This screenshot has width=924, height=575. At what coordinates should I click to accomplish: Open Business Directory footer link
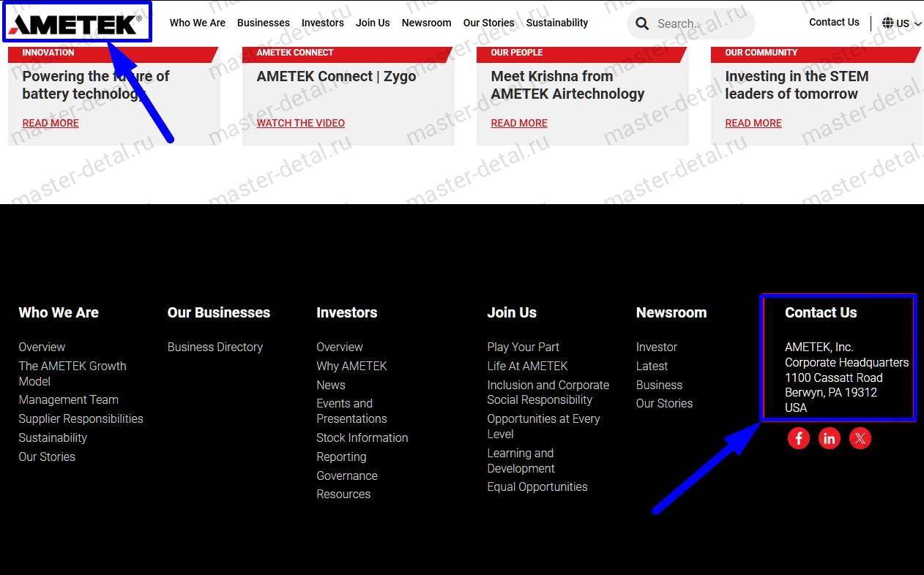coord(215,347)
